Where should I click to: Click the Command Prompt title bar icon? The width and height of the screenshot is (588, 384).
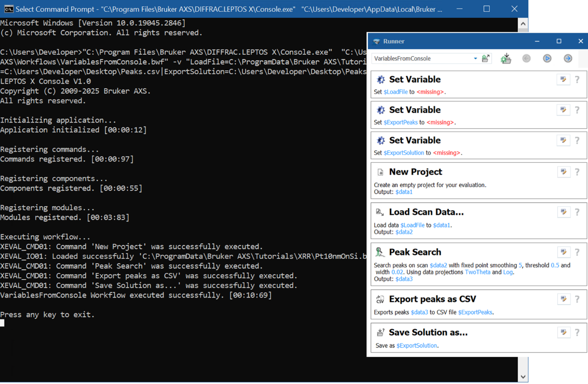[x=8, y=9]
